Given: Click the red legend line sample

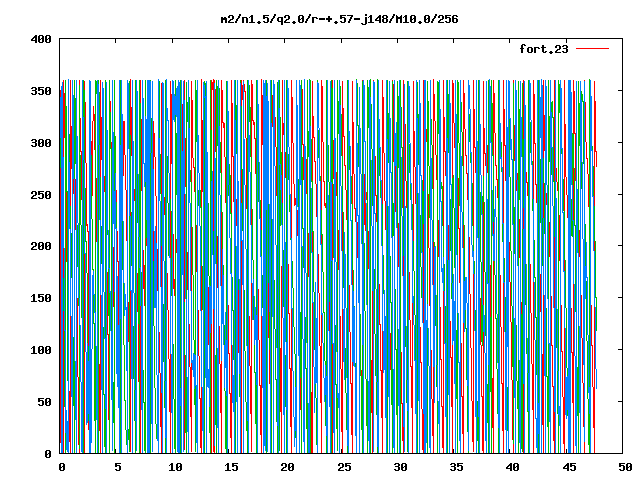Looking at the screenshot, I should coord(592,49).
